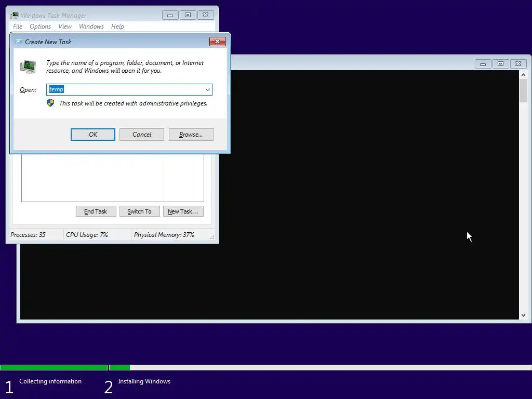Viewport: 532px width, 399px height.
Task: Click the administrative privileges shield icon
Action: click(x=50, y=103)
